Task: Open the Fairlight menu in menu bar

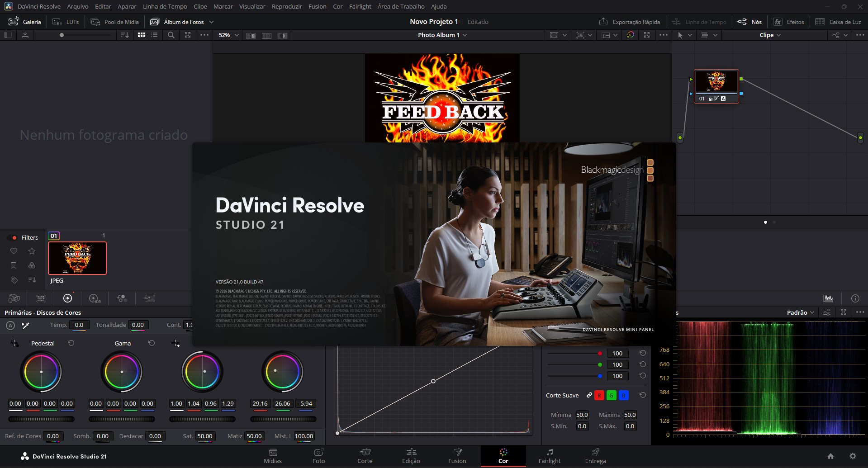Action: pos(360,6)
